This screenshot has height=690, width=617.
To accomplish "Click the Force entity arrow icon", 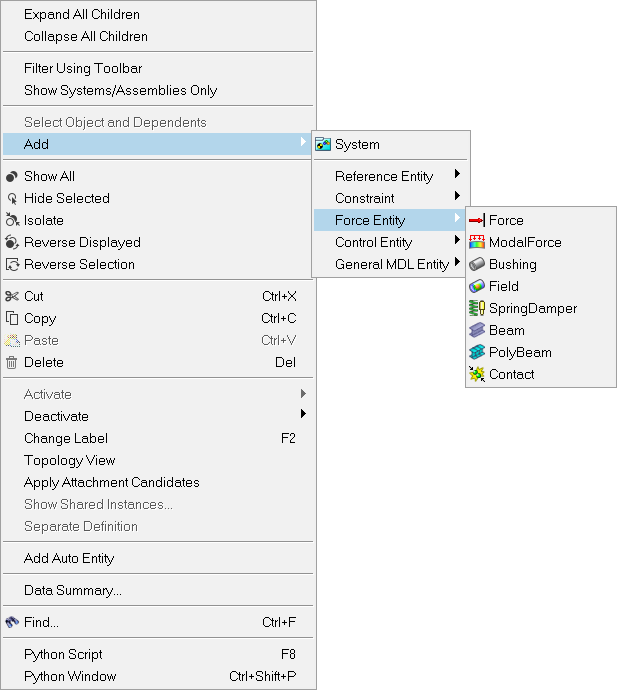I will [x=476, y=221].
